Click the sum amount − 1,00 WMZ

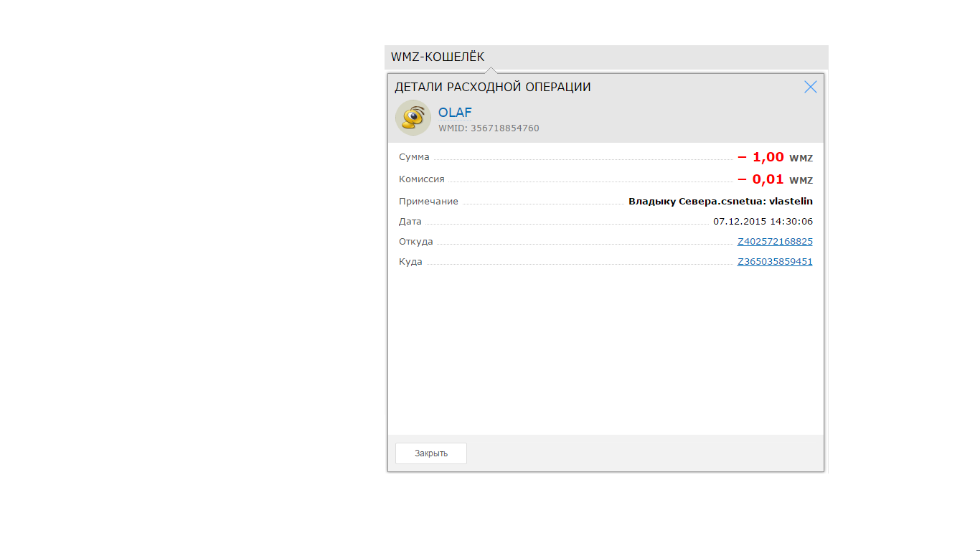click(775, 158)
